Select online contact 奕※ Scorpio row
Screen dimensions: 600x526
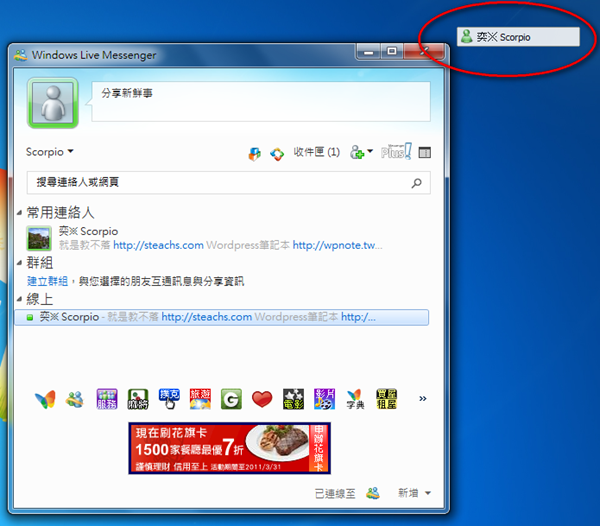[222, 317]
